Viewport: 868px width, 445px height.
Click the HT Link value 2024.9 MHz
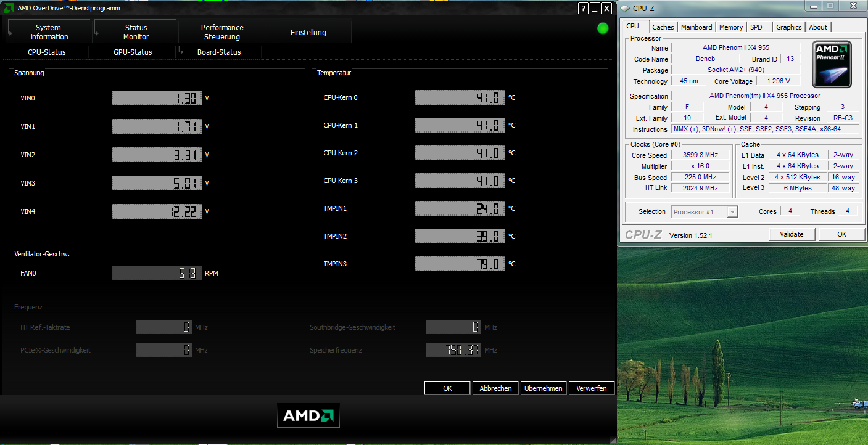tap(700, 188)
